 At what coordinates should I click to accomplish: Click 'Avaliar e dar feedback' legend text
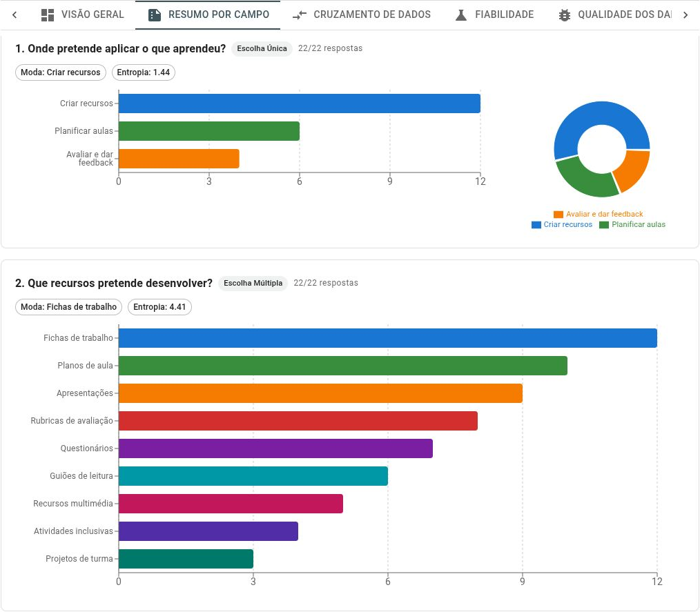pyautogui.click(x=605, y=215)
